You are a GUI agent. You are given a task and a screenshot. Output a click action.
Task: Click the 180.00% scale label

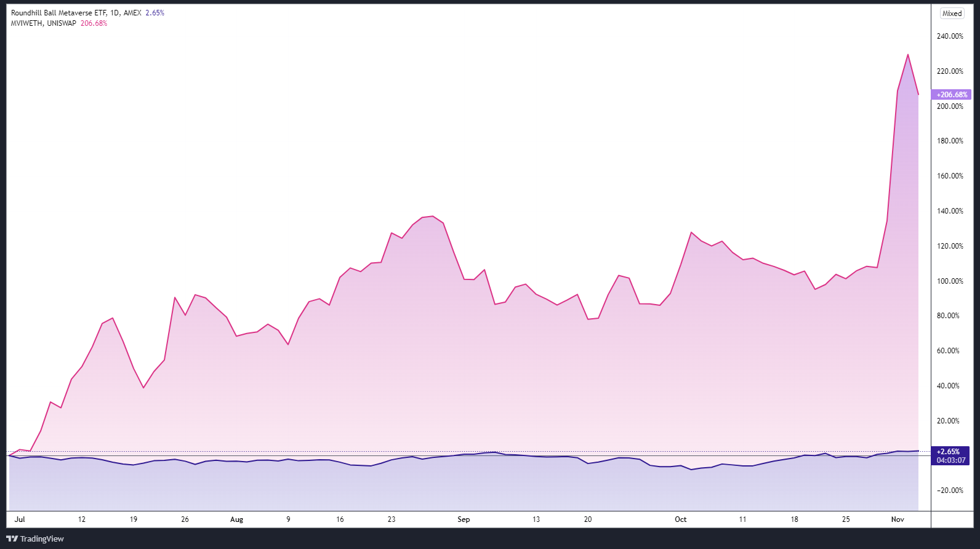pos(950,141)
